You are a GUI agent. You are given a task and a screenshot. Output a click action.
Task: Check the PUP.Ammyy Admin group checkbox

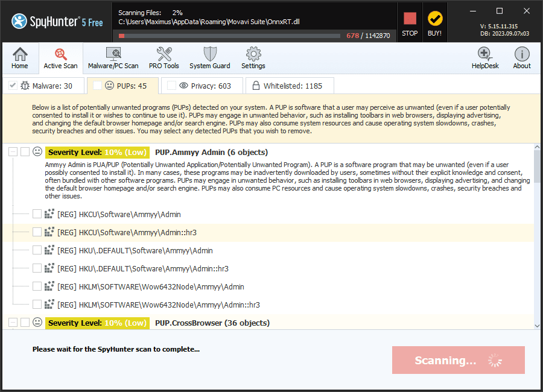click(25, 152)
